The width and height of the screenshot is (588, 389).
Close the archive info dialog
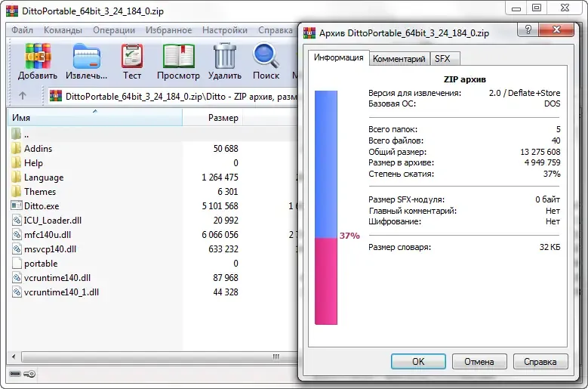(x=556, y=29)
